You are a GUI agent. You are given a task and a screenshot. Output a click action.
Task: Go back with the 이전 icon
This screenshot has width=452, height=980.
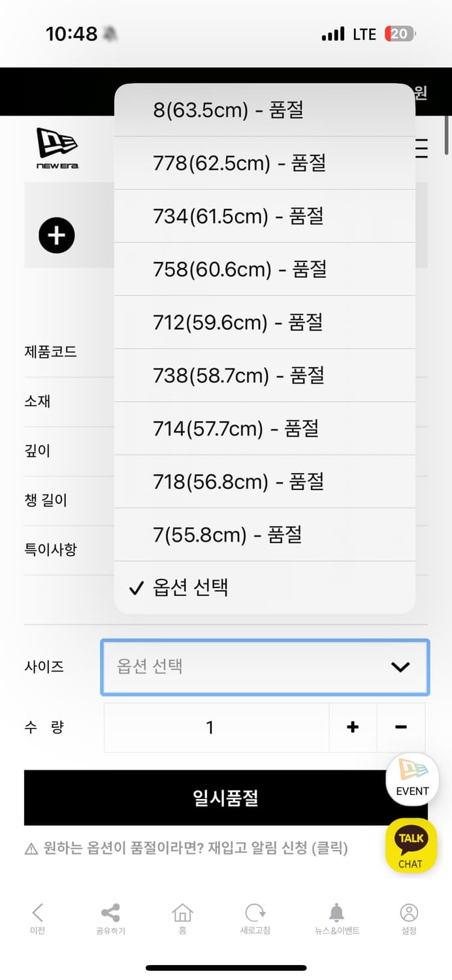(x=37, y=918)
